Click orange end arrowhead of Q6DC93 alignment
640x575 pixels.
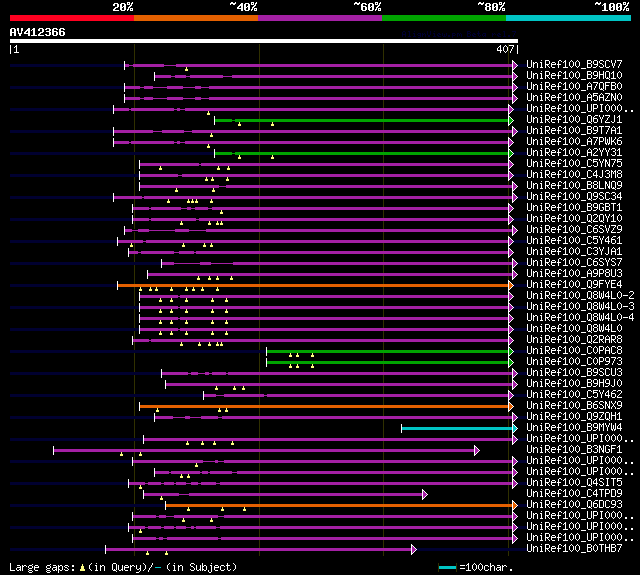tap(515, 506)
